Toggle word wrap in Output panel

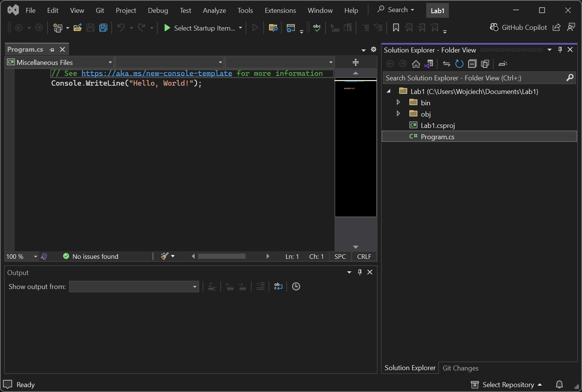278,286
